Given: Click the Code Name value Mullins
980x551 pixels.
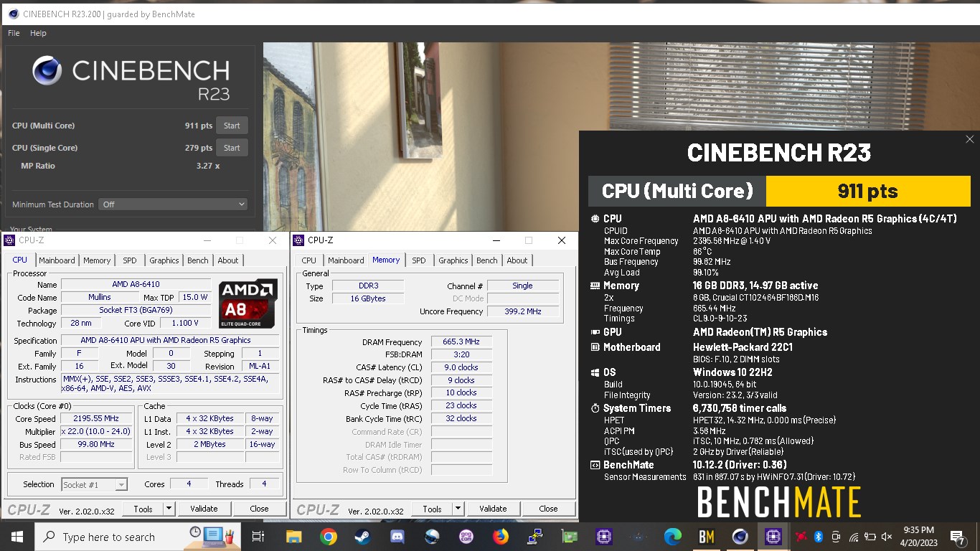Looking at the screenshot, I should click(x=100, y=298).
